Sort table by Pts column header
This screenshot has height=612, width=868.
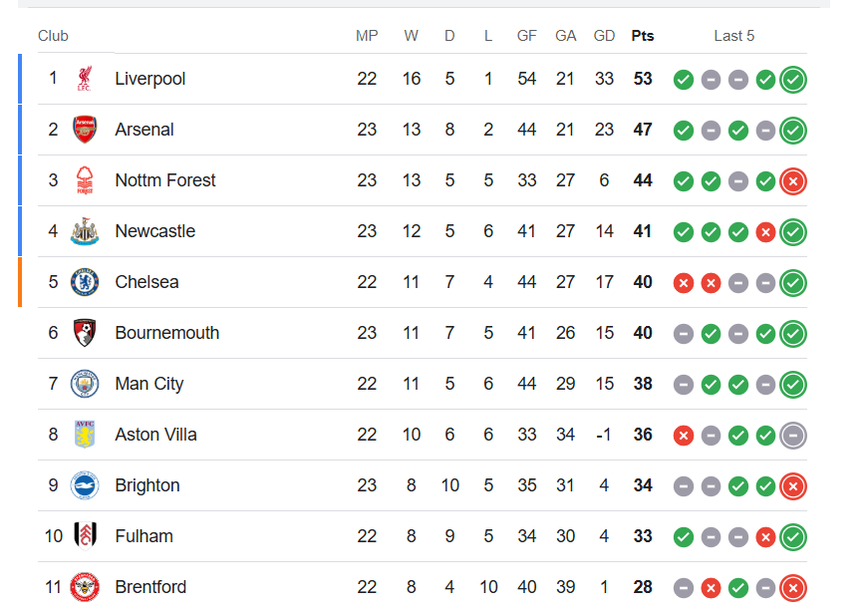(x=643, y=36)
